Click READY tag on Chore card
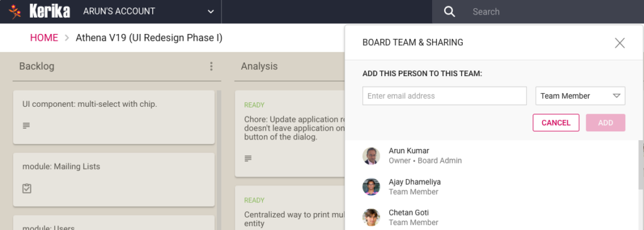Screen dimensions: 644x230 pyautogui.click(x=254, y=105)
